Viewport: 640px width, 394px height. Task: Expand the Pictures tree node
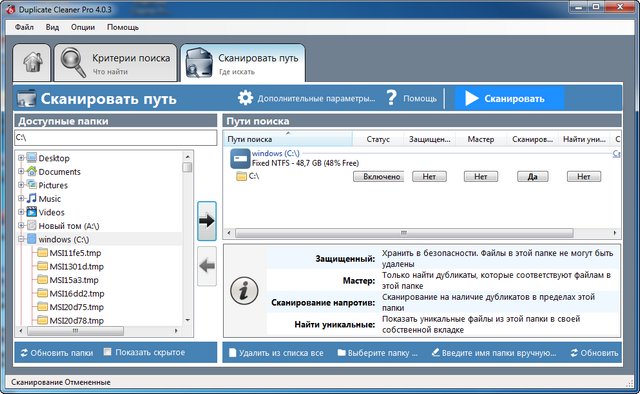coord(21,185)
